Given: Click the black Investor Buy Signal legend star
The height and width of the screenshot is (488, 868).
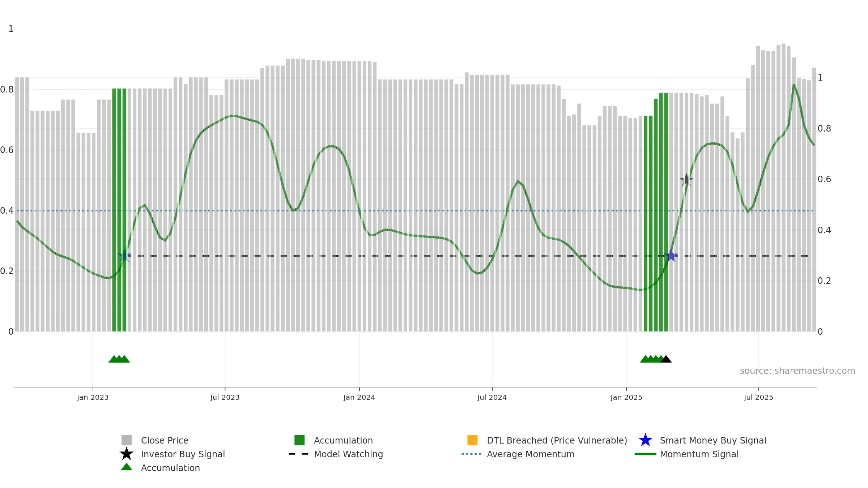Looking at the screenshot, I should [x=127, y=454].
